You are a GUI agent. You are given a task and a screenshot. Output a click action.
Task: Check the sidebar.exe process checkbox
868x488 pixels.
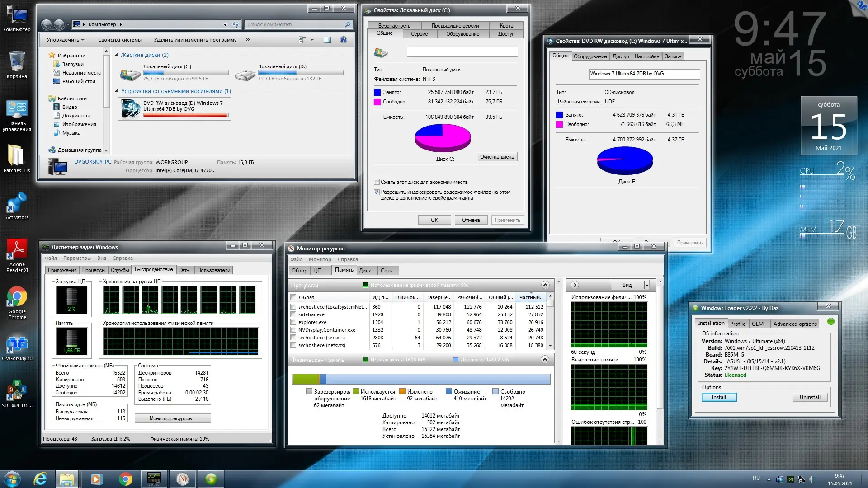click(293, 314)
